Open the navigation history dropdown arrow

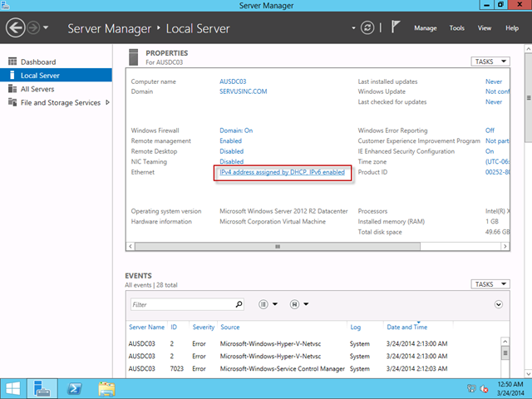pos(46,27)
